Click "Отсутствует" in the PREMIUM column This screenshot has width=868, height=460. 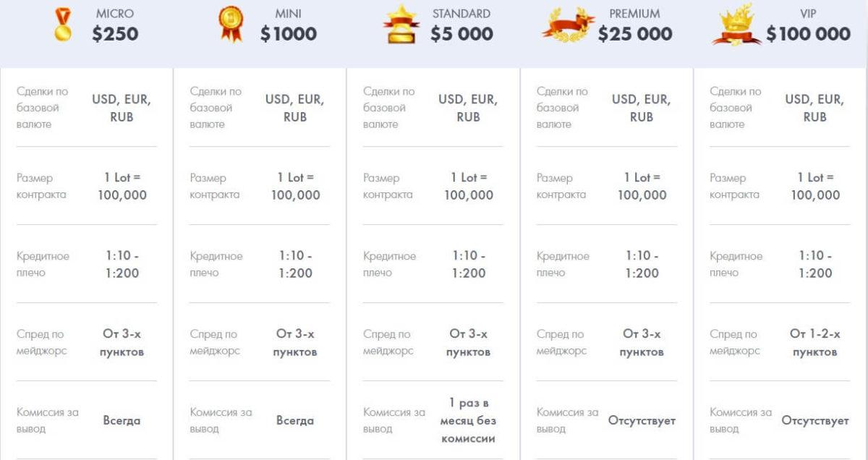[x=642, y=420]
